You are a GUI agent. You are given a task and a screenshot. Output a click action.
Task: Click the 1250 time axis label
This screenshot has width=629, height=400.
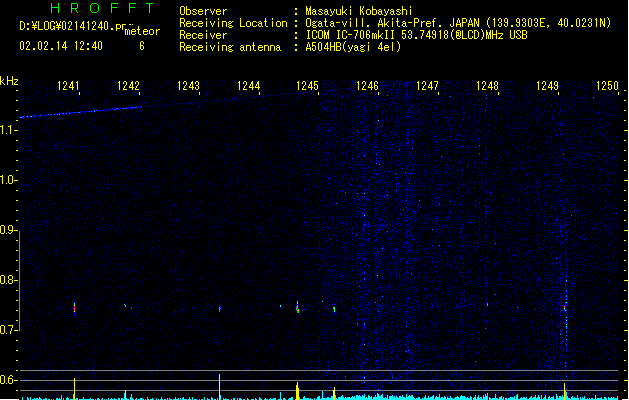pos(607,85)
